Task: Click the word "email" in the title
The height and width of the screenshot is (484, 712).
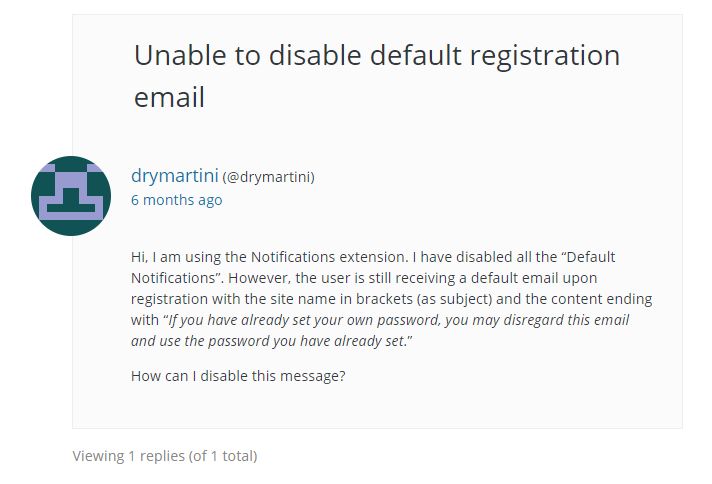Action: pyautogui.click(x=169, y=97)
